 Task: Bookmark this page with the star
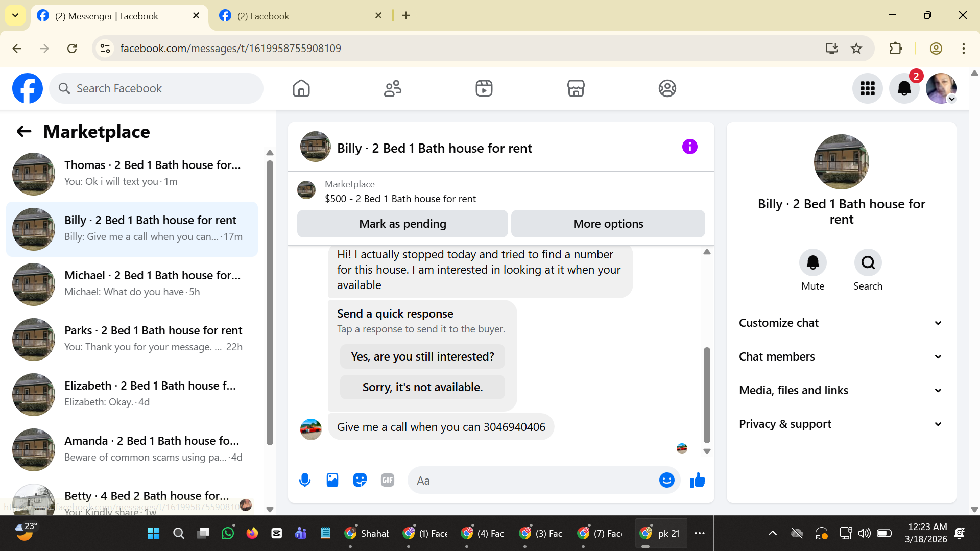click(x=856, y=49)
